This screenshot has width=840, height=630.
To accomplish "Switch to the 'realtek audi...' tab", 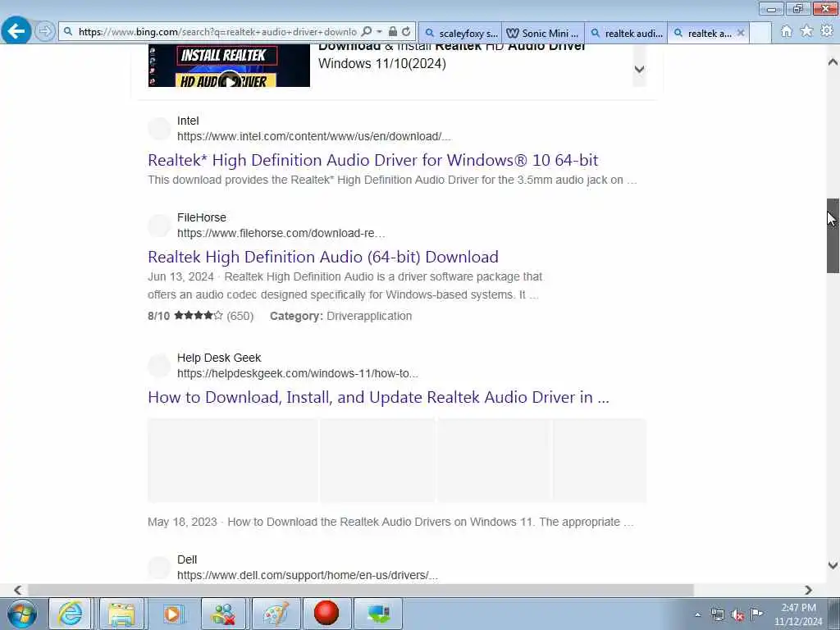I will tap(626, 33).
